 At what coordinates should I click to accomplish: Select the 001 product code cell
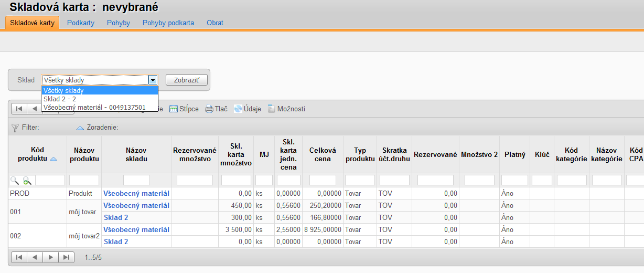click(x=37, y=212)
